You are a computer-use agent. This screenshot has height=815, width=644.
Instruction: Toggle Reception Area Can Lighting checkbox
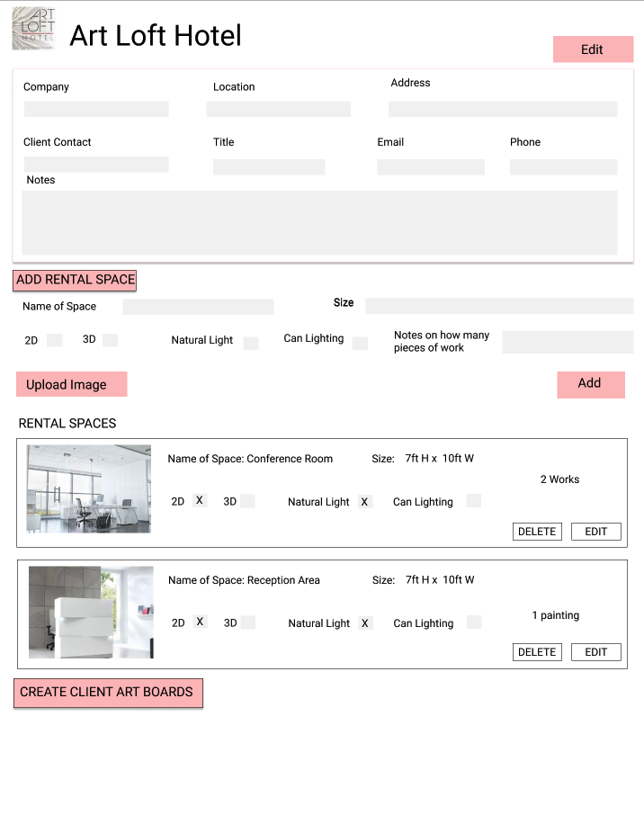[x=474, y=622]
